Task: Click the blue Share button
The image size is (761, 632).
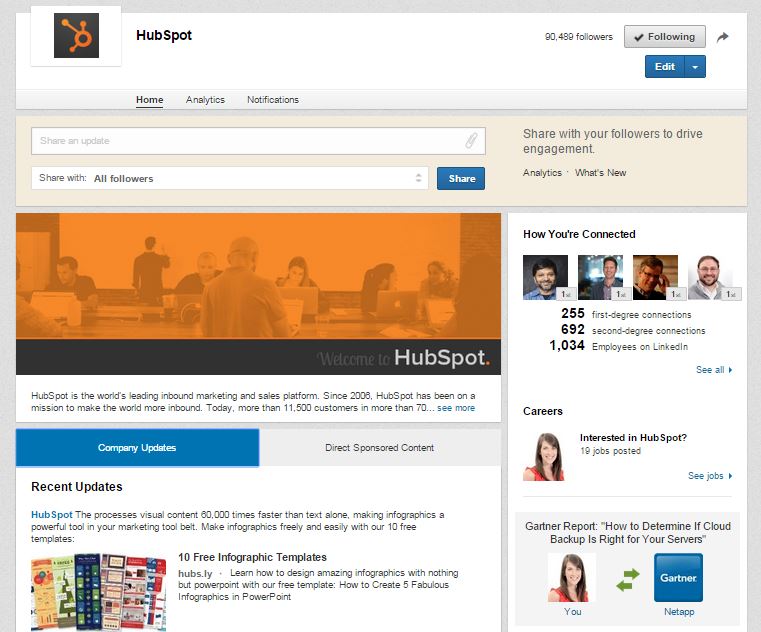Action: tap(461, 179)
